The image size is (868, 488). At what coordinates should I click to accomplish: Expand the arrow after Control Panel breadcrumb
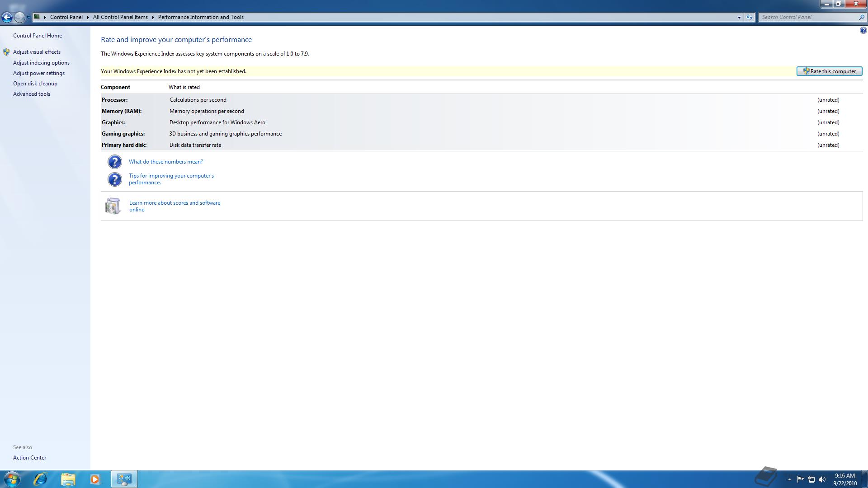click(x=88, y=17)
